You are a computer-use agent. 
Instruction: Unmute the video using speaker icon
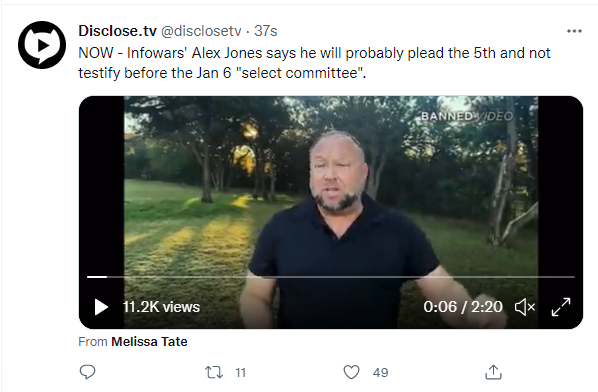525,307
